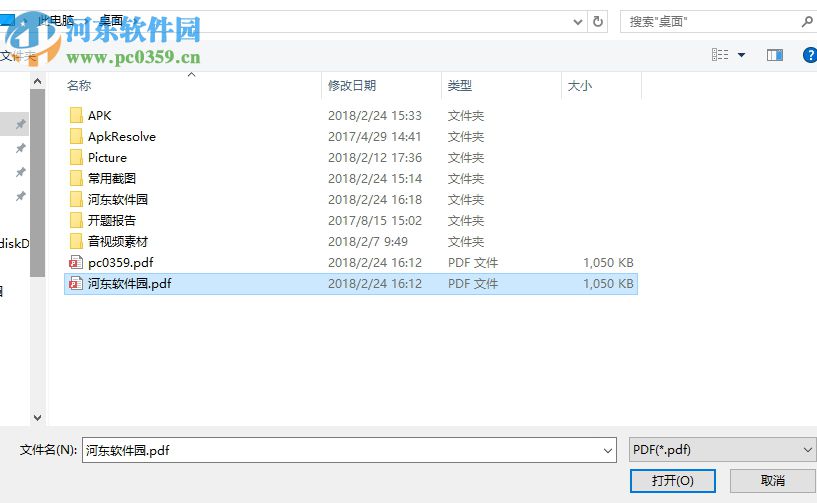The height and width of the screenshot is (503, 817).
Task: Select the ApkResolve folder icon
Action: point(76,137)
